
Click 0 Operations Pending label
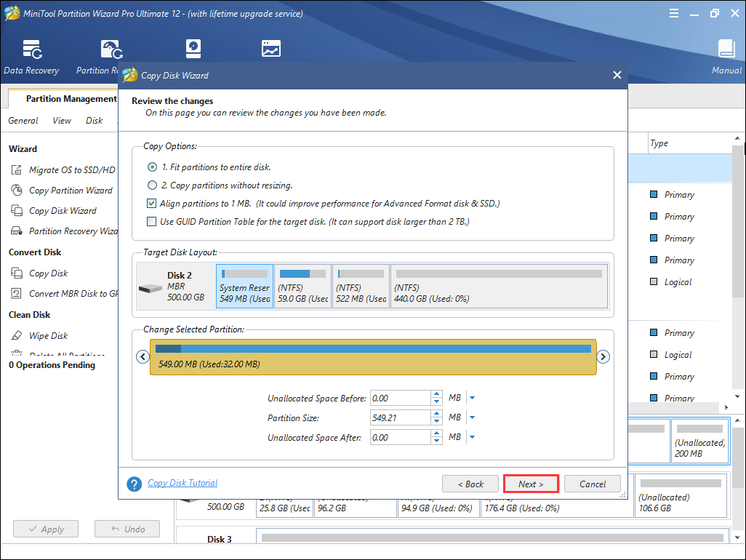52,365
